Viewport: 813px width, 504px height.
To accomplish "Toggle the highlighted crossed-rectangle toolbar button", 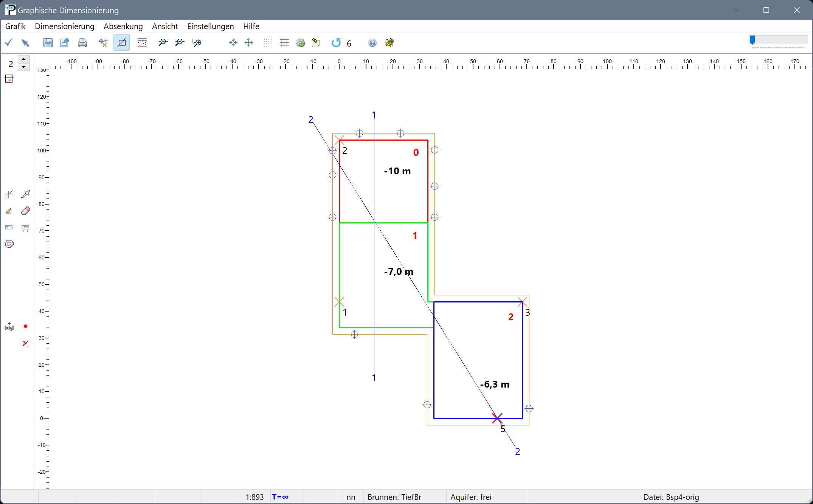I will pos(121,43).
